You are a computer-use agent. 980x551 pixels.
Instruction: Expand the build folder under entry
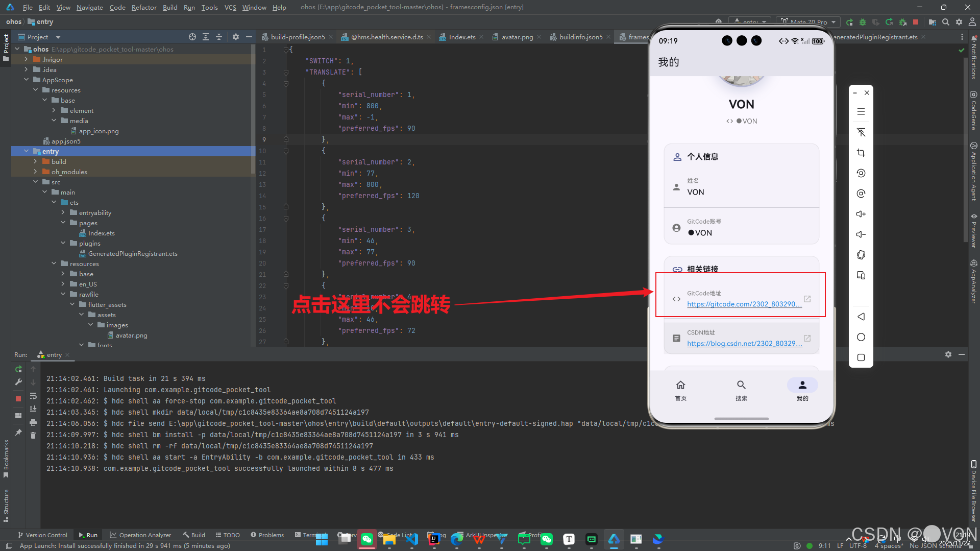tap(35, 161)
